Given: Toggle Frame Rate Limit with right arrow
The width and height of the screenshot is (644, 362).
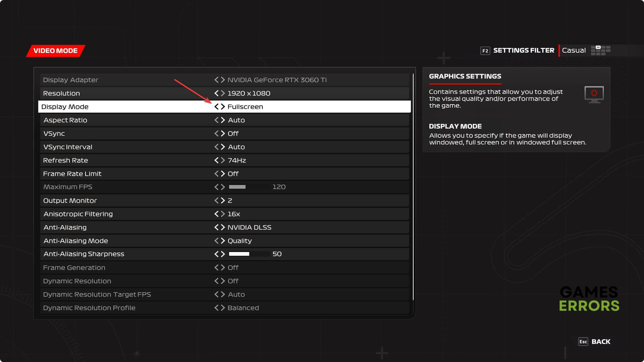Looking at the screenshot, I should 223,174.
